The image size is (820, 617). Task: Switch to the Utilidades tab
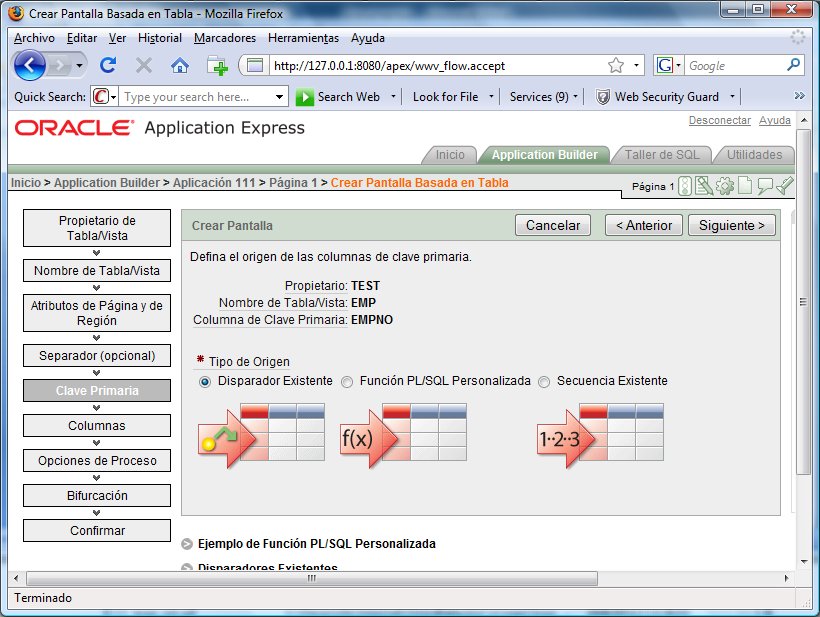pyautogui.click(x=754, y=155)
